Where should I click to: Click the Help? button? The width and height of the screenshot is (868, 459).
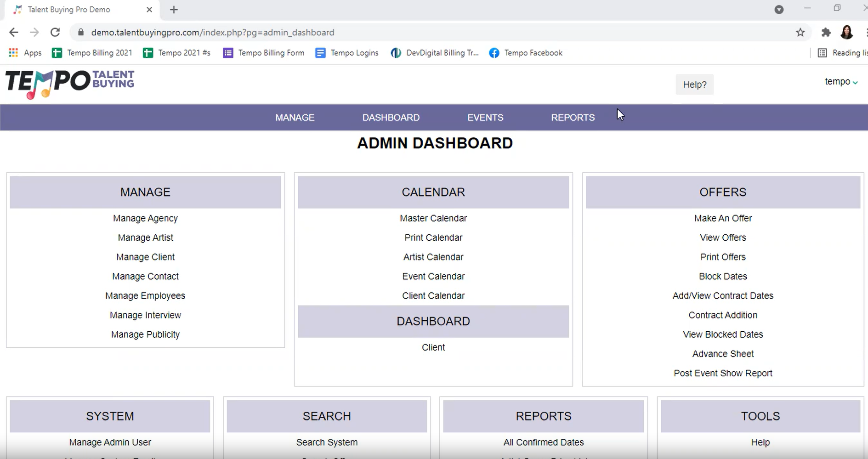coord(694,85)
